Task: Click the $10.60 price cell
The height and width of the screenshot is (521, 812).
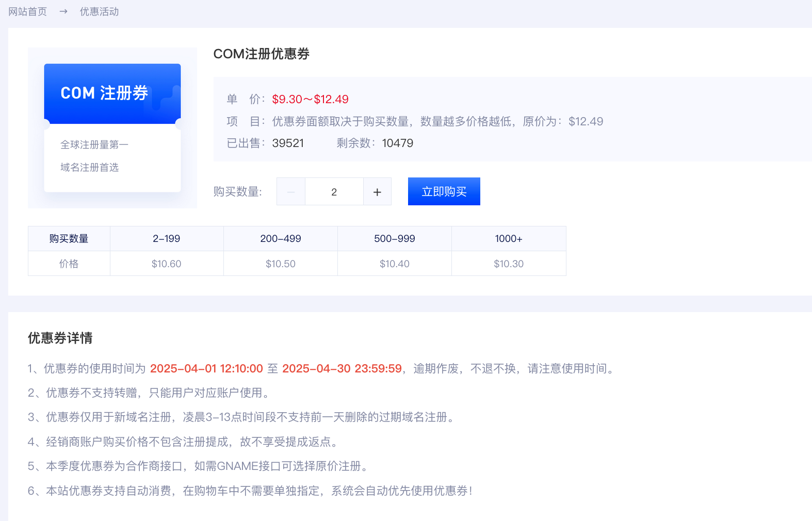Action: (166, 264)
